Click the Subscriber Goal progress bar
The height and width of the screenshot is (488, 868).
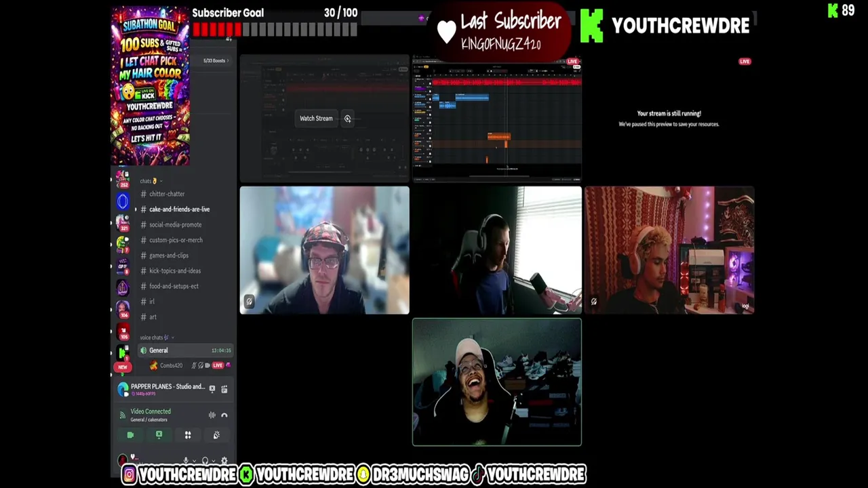coord(275,30)
